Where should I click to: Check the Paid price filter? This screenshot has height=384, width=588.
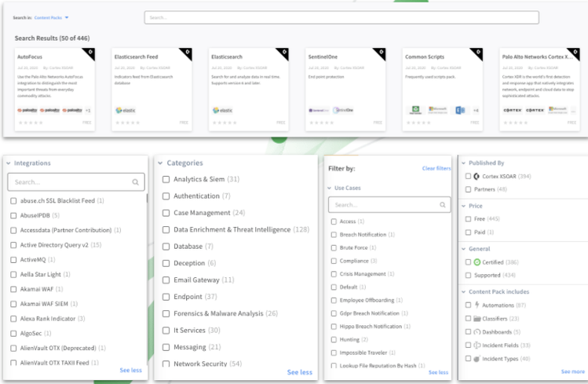coord(468,232)
